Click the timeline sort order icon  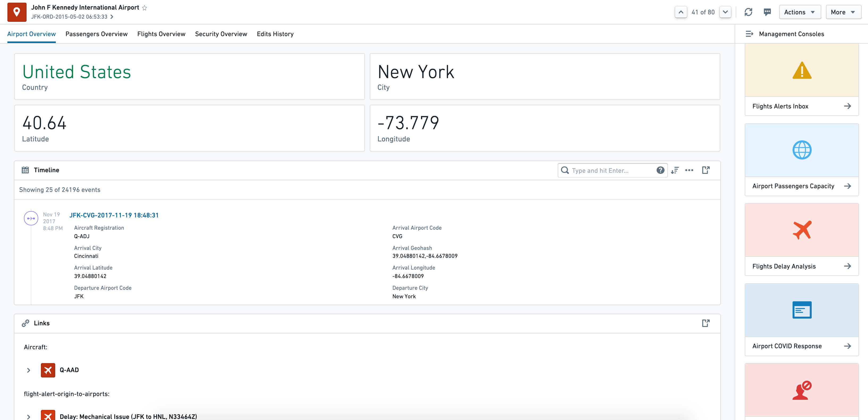tap(675, 170)
